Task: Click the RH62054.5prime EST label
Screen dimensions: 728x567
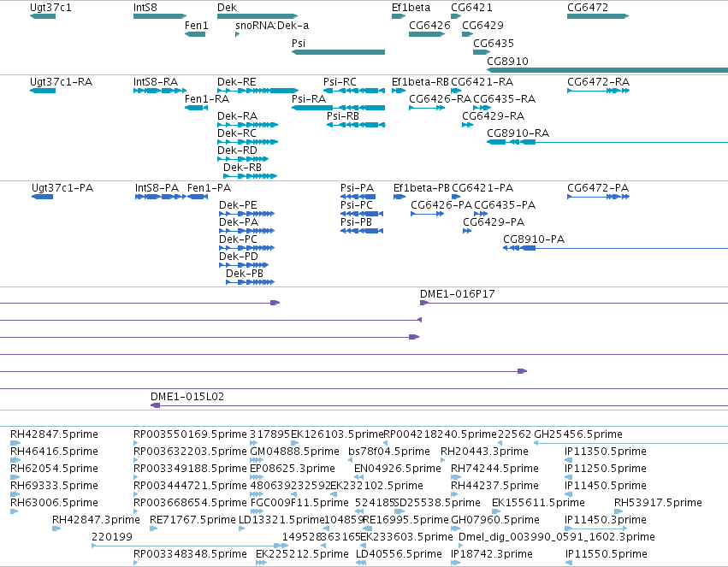Action: [x=54, y=470]
